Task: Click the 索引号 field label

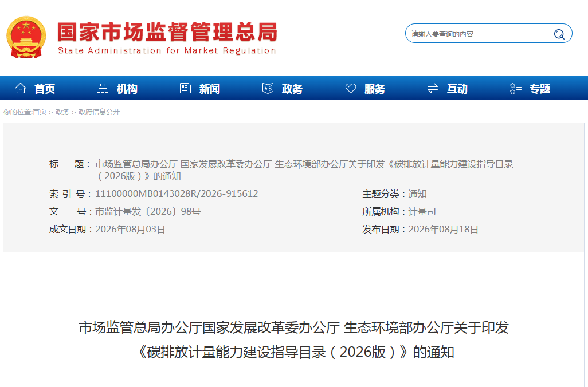Action: 70,193
